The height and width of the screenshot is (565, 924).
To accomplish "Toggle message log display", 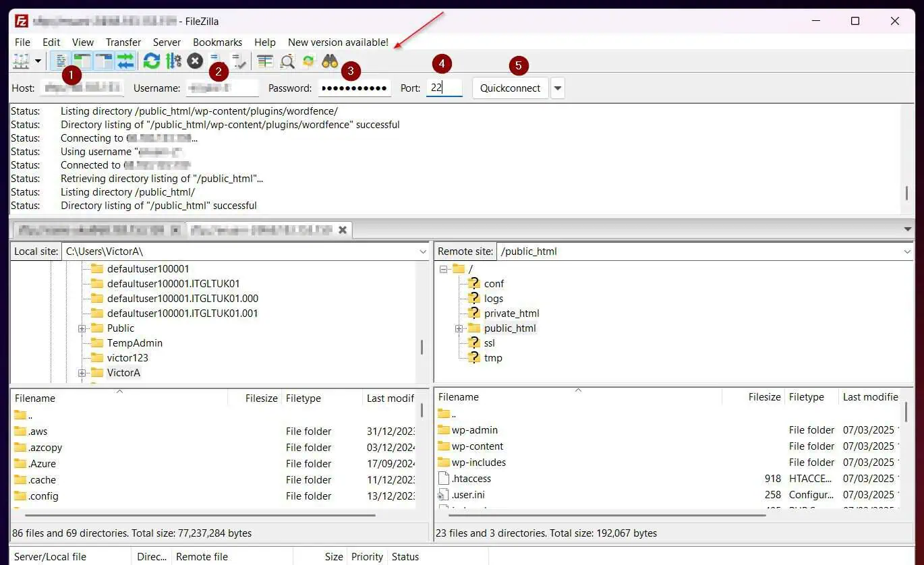I will coord(61,61).
